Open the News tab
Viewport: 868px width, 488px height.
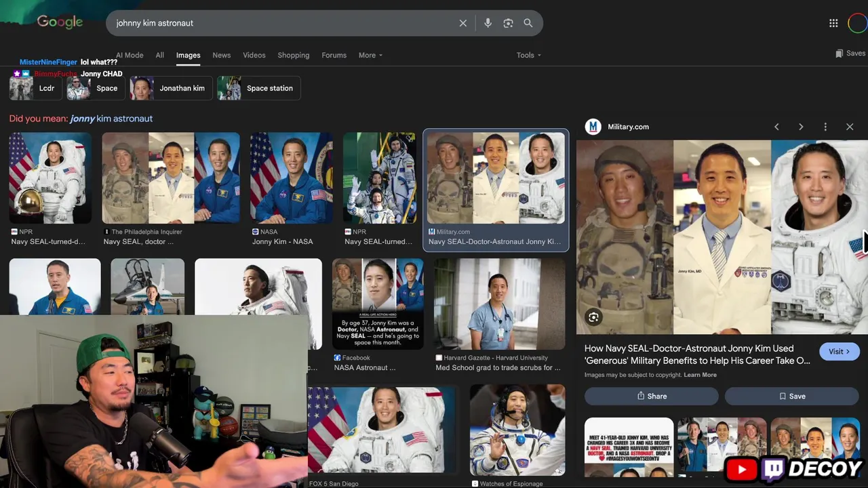pyautogui.click(x=222, y=56)
